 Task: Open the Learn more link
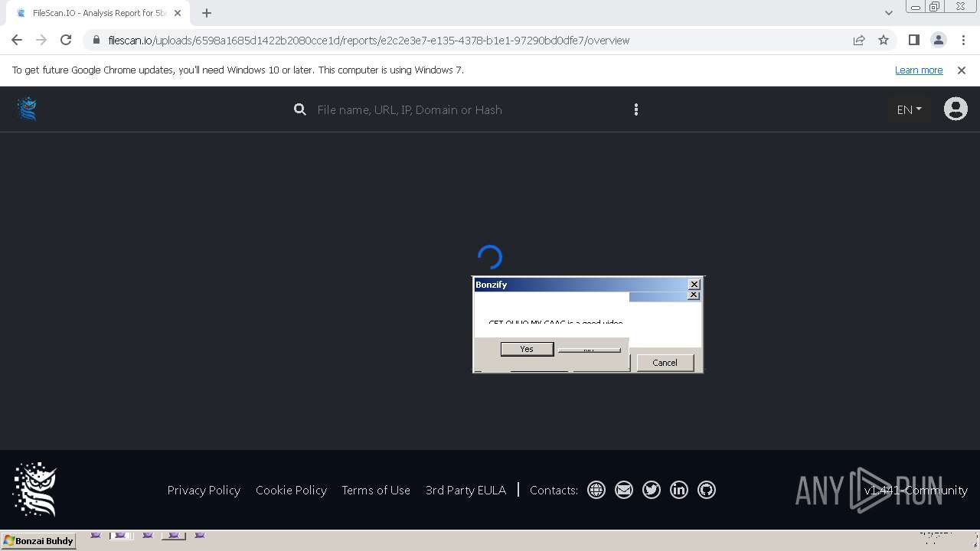[x=919, y=70]
